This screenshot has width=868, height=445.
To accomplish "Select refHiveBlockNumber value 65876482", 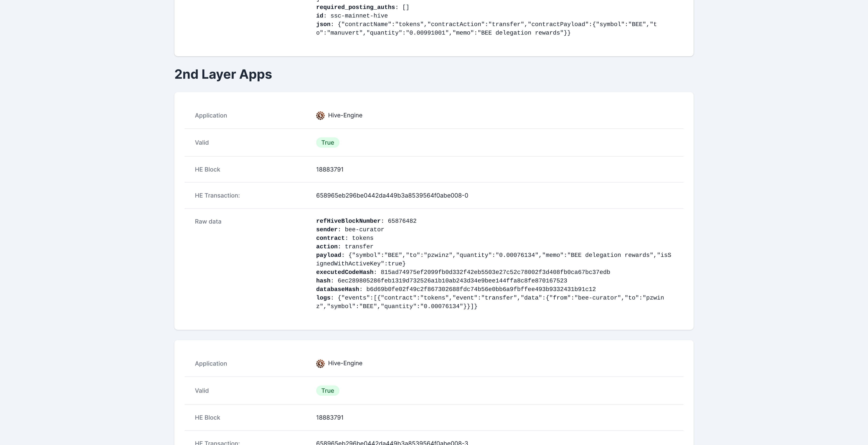I will 402,221.
